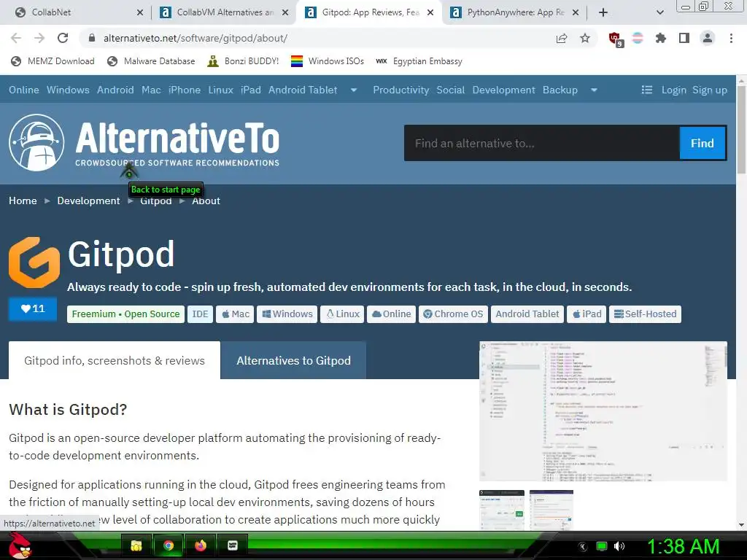This screenshot has width=747, height=560.
Task: Open Backup category
Action: (560, 90)
